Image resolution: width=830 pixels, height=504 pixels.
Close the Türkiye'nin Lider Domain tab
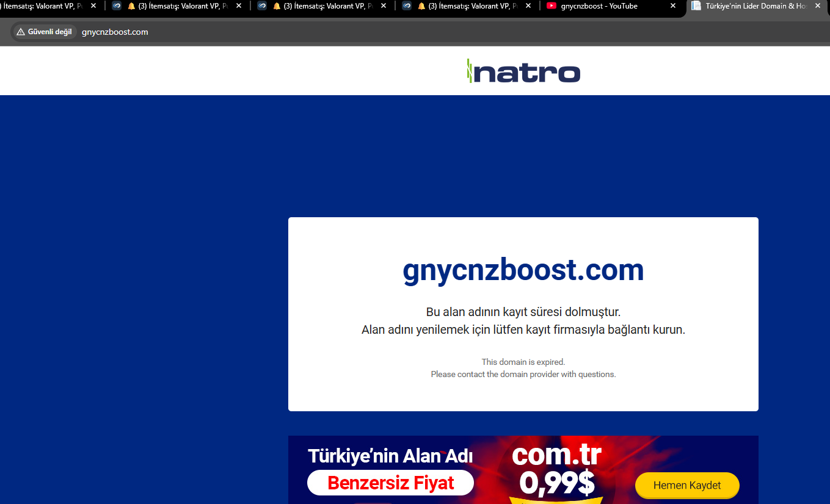tap(818, 6)
